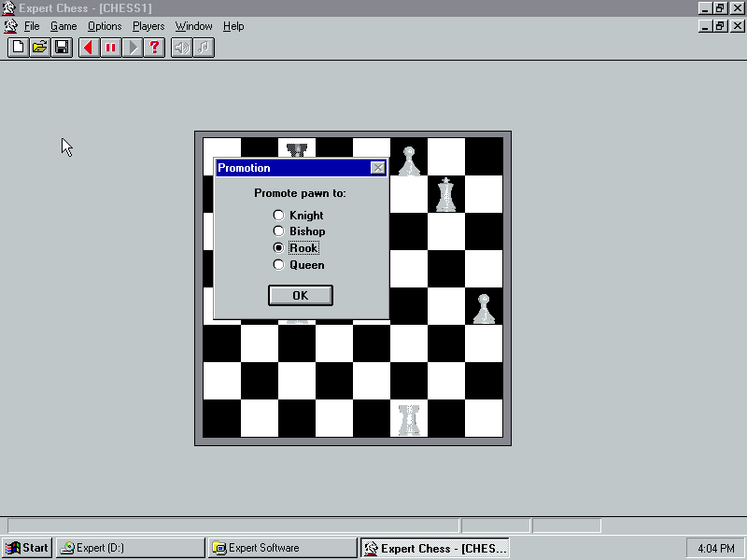Click the 4:04 PM system clock
The width and height of the screenshot is (747, 560).
[715, 549]
